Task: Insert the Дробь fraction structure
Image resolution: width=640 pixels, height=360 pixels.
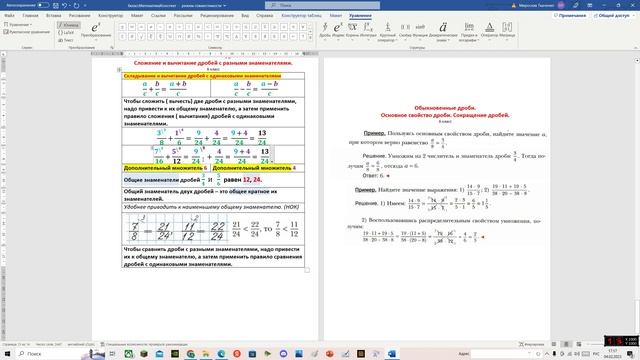Action: (x=325, y=31)
